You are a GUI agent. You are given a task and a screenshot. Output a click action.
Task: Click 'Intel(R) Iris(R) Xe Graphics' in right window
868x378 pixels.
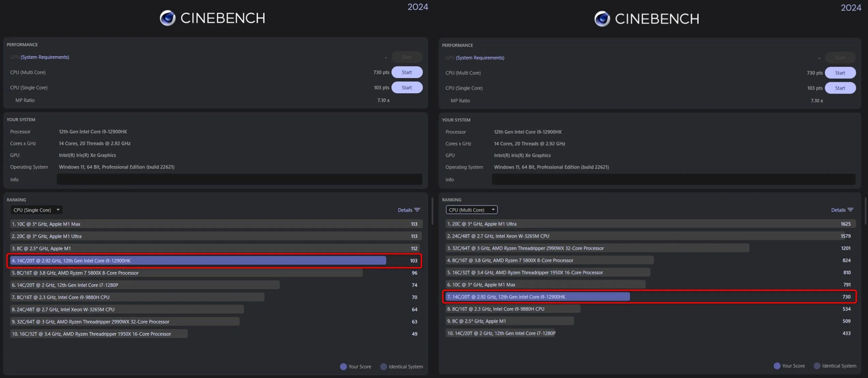[x=522, y=155]
